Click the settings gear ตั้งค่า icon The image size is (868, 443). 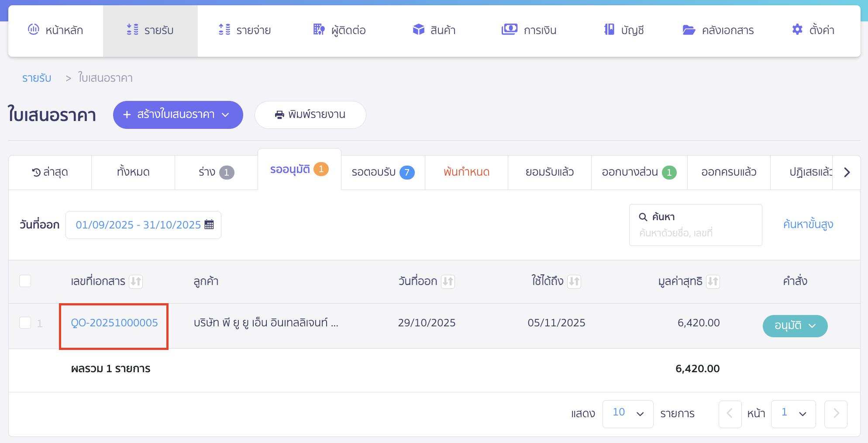point(797,30)
